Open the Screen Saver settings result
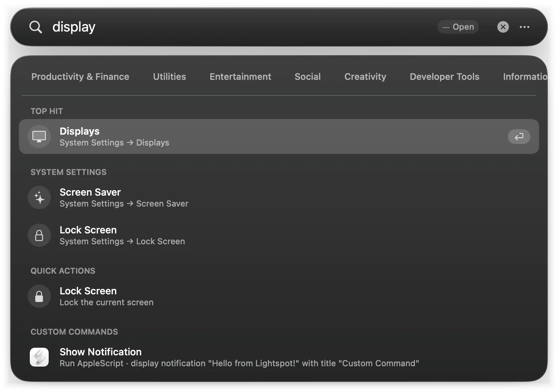Screen dimensions: 558x392 (279, 197)
